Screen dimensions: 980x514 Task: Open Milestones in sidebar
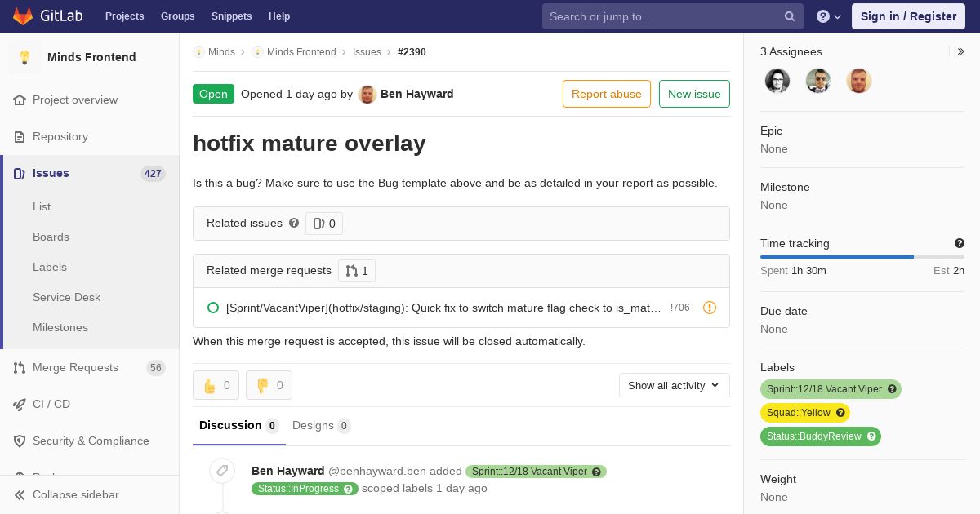coord(60,327)
